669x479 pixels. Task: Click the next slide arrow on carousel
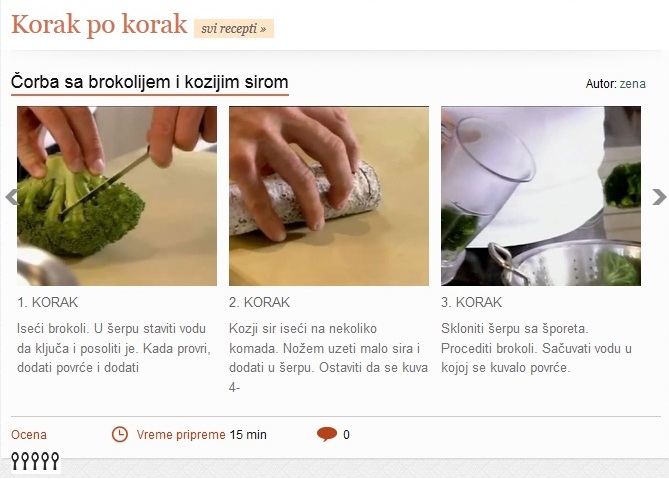click(x=659, y=197)
